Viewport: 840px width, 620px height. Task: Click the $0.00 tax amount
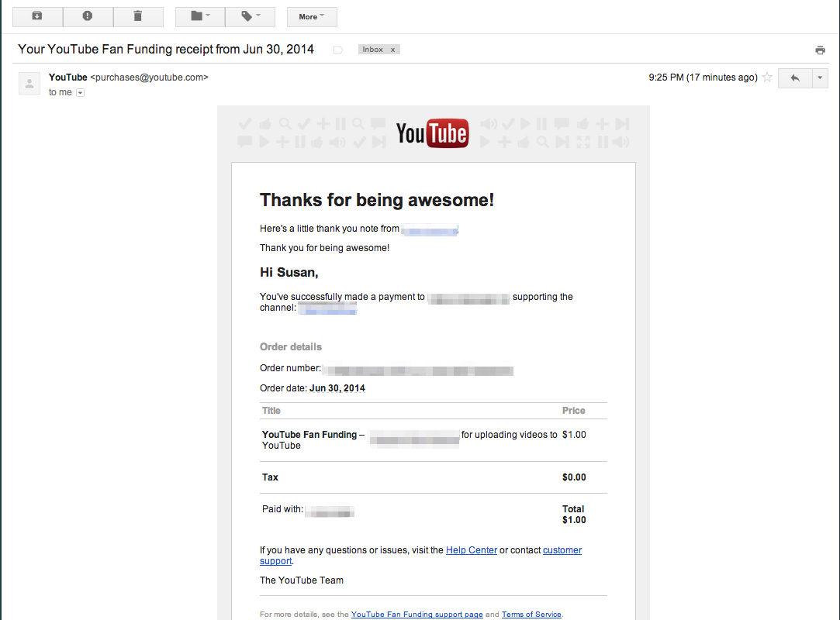click(x=574, y=477)
